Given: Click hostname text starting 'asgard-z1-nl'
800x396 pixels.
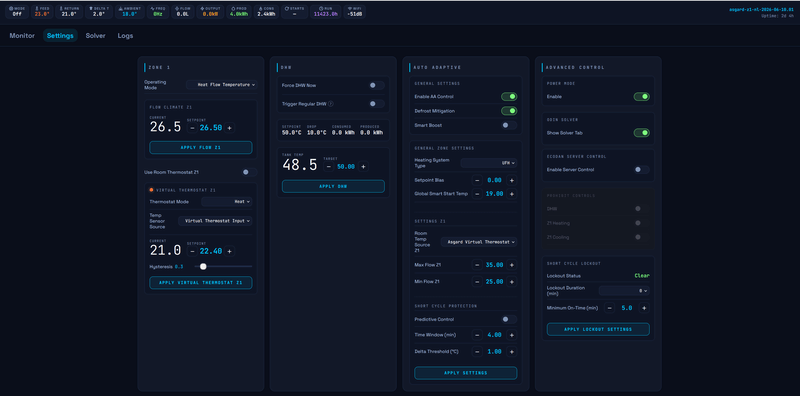Looking at the screenshot, I should [762, 9].
